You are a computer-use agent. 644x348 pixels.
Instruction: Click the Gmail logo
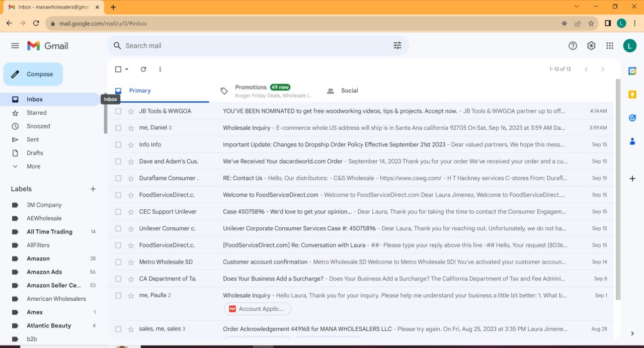coord(47,46)
